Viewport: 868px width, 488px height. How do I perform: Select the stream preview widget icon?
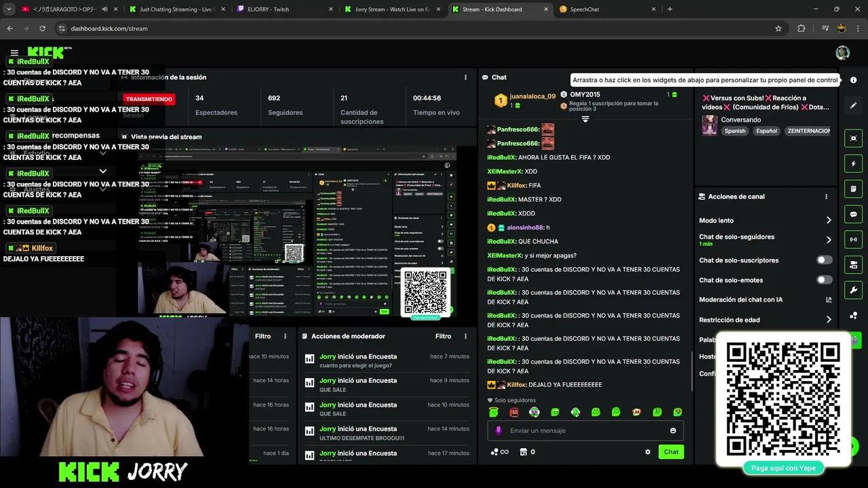click(x=853, y=138)
